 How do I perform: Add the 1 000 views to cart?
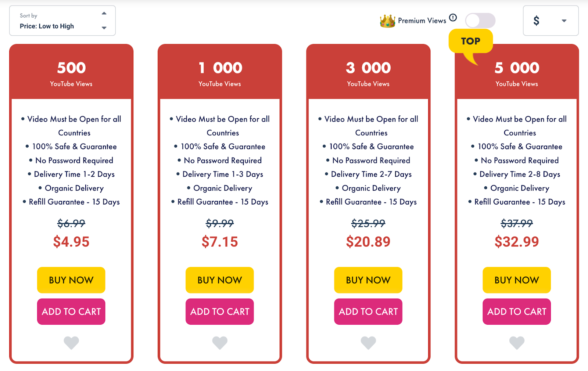pyautogui.click(x=220, y=311)
